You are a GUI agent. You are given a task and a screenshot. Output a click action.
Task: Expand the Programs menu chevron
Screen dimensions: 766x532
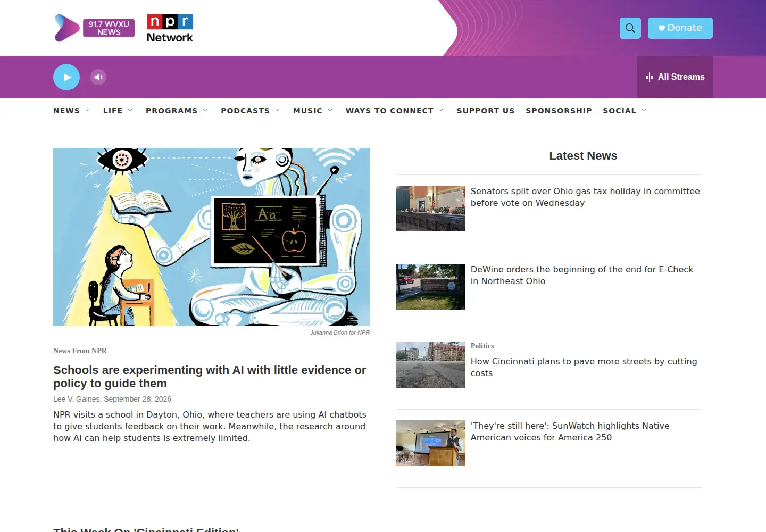coord(205,110)
